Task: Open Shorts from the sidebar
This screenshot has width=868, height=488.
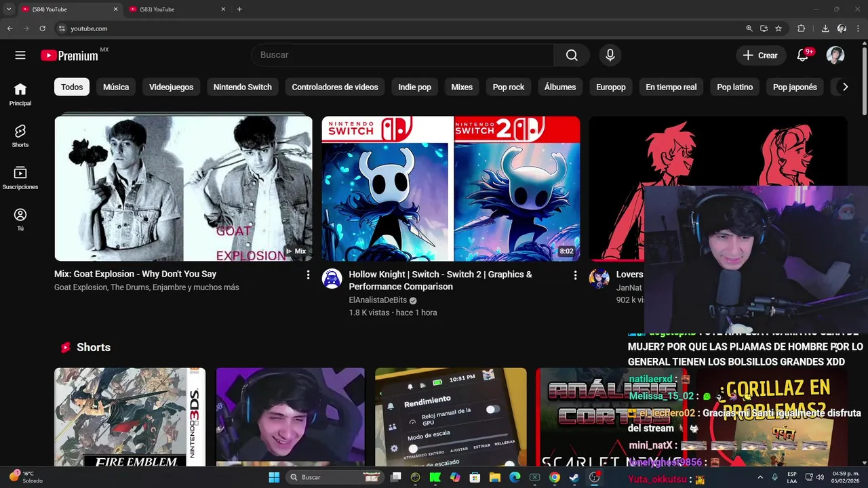Action: pos(20,136)
